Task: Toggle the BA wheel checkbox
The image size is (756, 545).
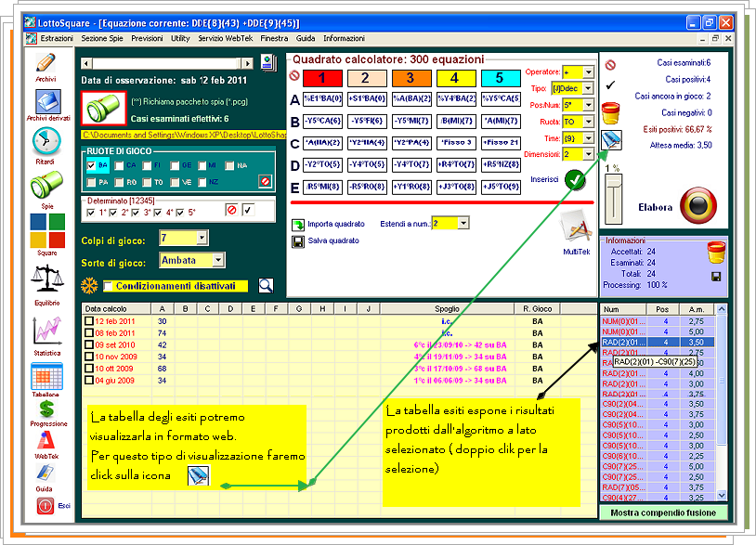Action: pos(91,166)
